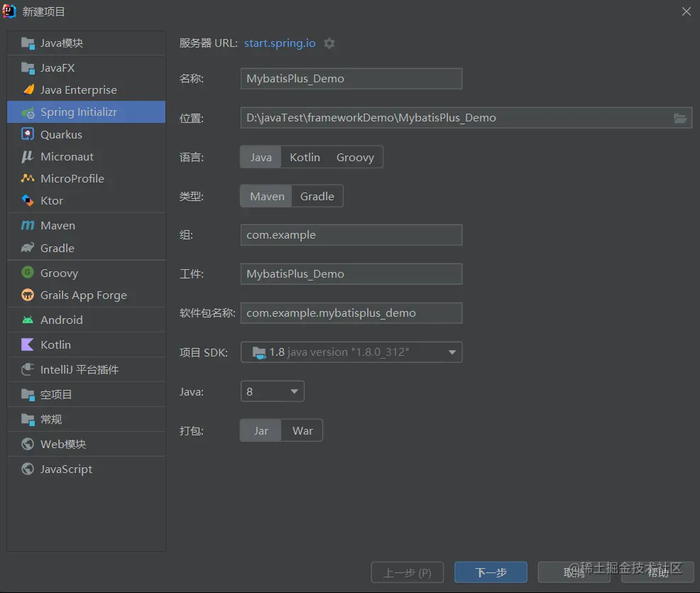The image size is (700, 593).
Task: Click the Java Enterprise flame icon
Action: click(x=28, y=89)
